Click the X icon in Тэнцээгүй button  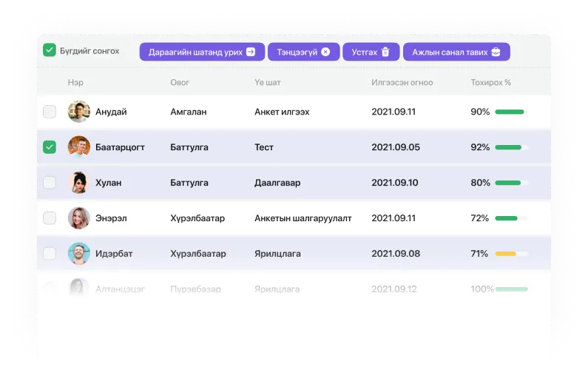pyautogui.click(x=325, y=52)
